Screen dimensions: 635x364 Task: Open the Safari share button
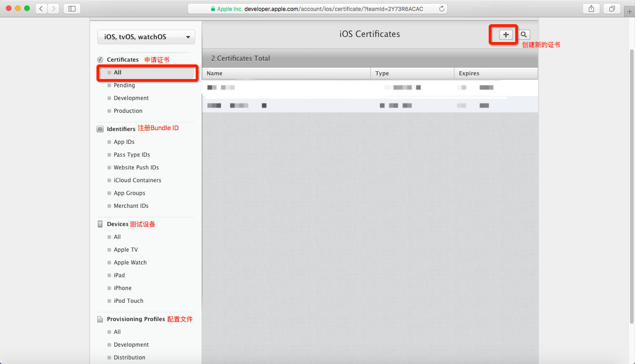(591, 9)
